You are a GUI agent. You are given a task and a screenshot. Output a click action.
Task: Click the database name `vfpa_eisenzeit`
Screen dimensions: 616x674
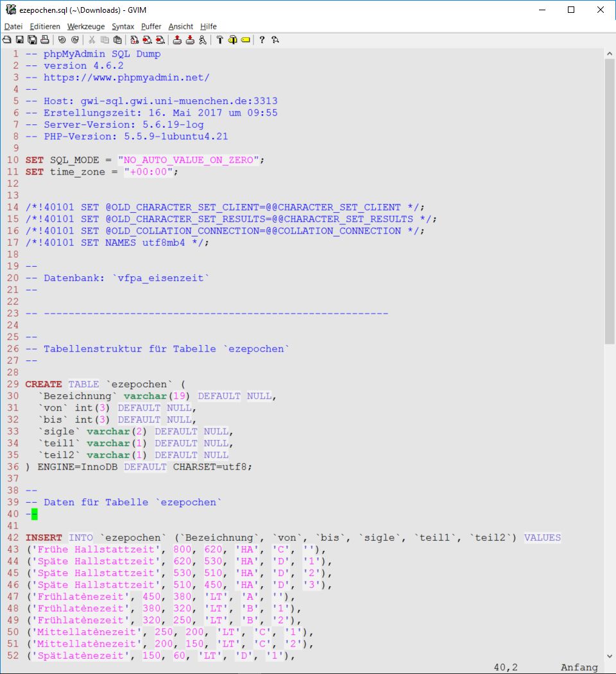[x=160, y=278]
